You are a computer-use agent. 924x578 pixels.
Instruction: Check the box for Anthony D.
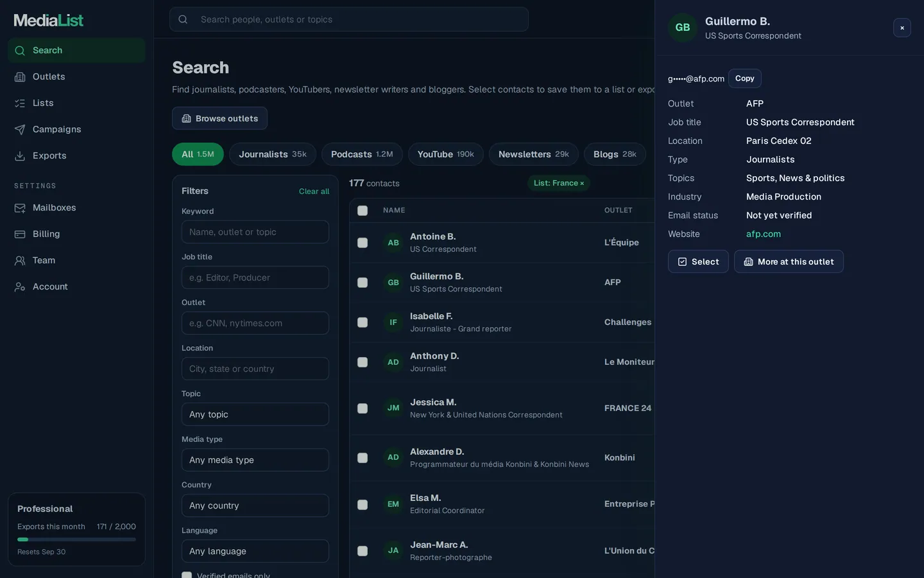[x=363, y=362]
